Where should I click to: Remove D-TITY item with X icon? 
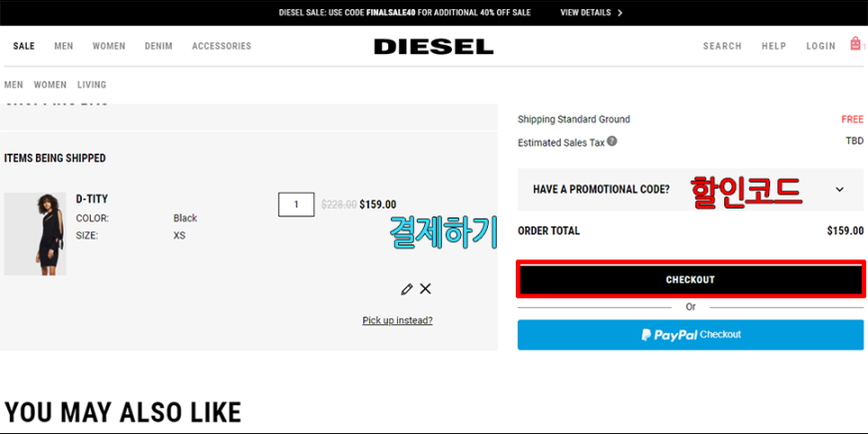tap(425, 288)
